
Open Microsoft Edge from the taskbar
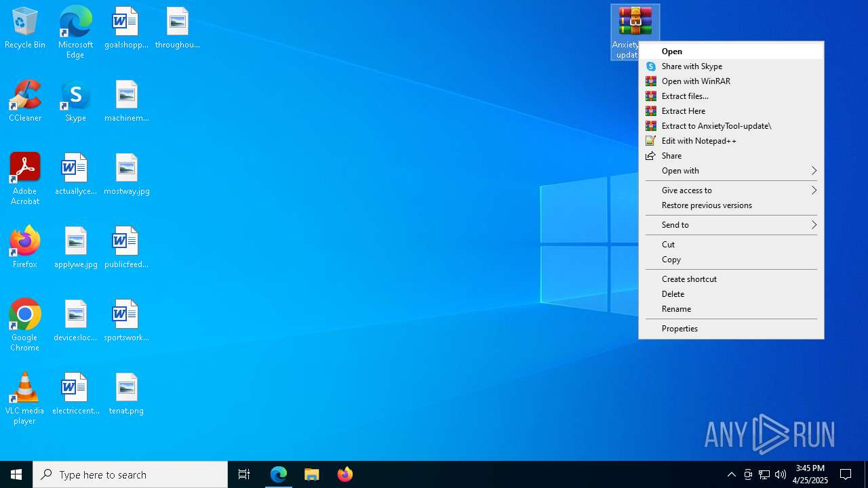click(279, 474)
